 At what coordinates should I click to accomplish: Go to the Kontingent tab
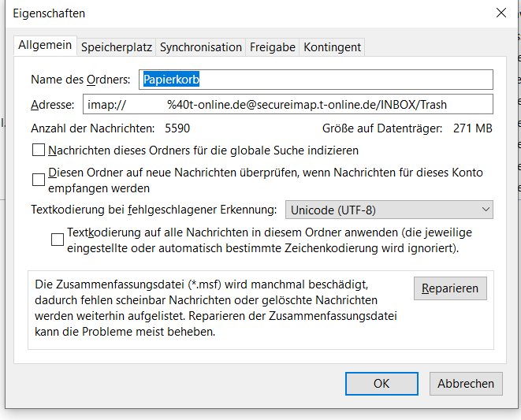(332, 47)
